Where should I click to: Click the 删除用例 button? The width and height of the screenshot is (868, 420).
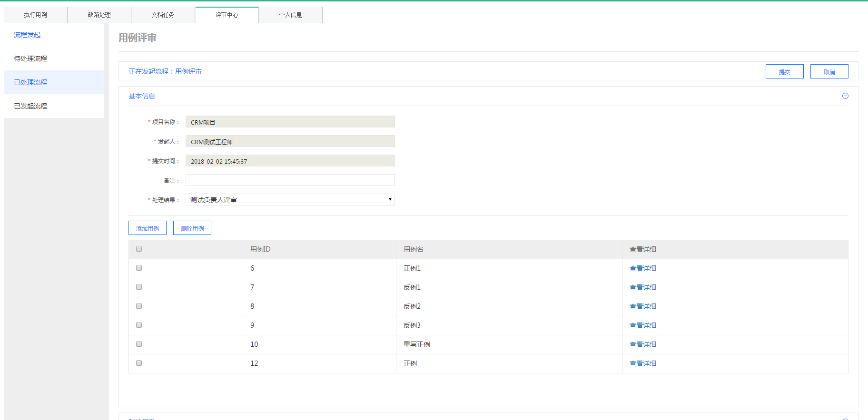coord(192,228)
